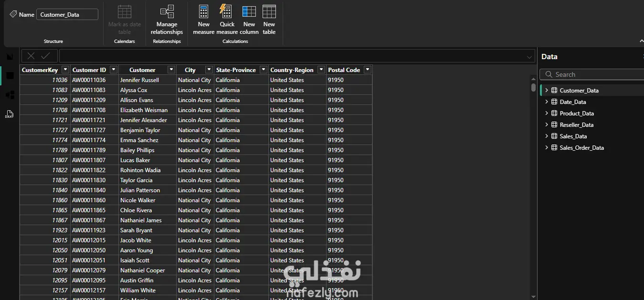
Task: Click the table's vertical scrollbar thumb
Action: [x=533, y=87]
